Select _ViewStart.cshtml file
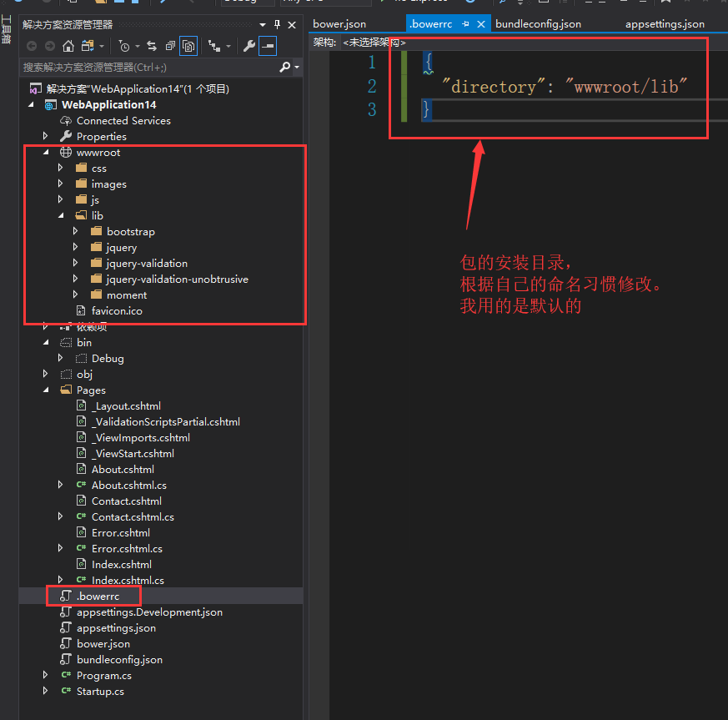728x720 pixels. [x=133, y=454]
